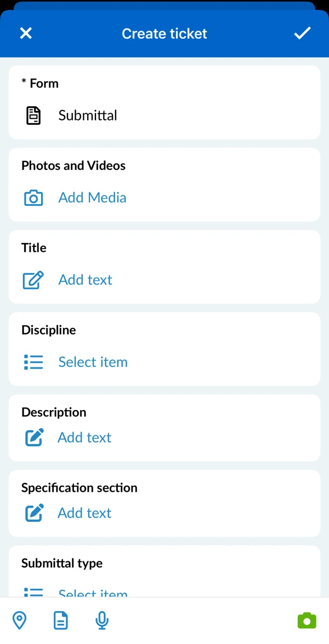Tap the green camera button
Viewport: 329px width, 644px height.
coord(307,620)
